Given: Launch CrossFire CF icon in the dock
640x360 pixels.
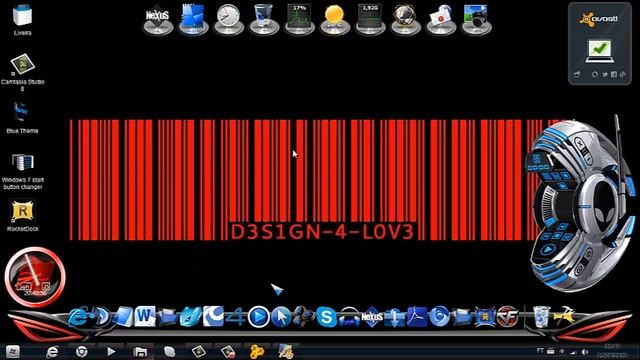Looking at the screenshot, I should pos(507,317).
